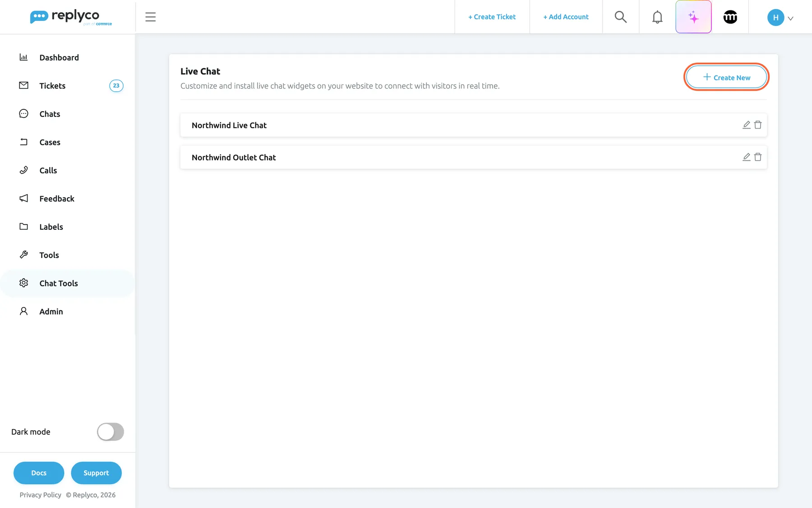Click the Create New button
Screen dimensions: 812x508
(x=726, y=77)
